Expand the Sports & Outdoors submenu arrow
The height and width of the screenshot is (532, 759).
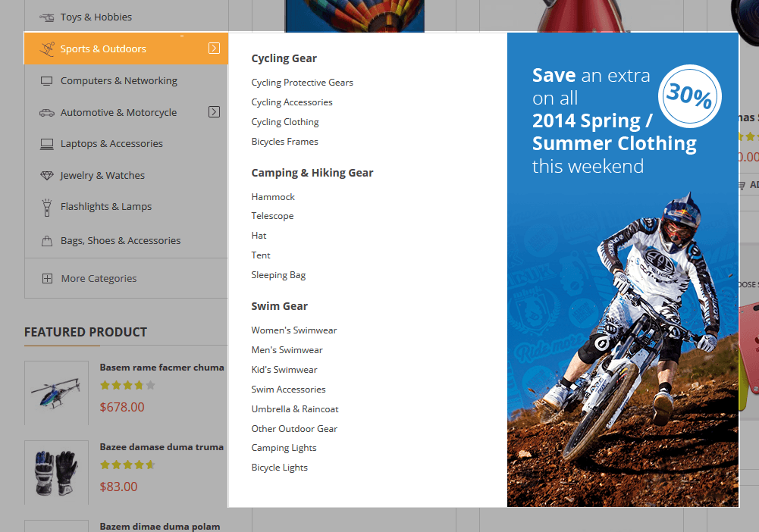tap(214, 49)
